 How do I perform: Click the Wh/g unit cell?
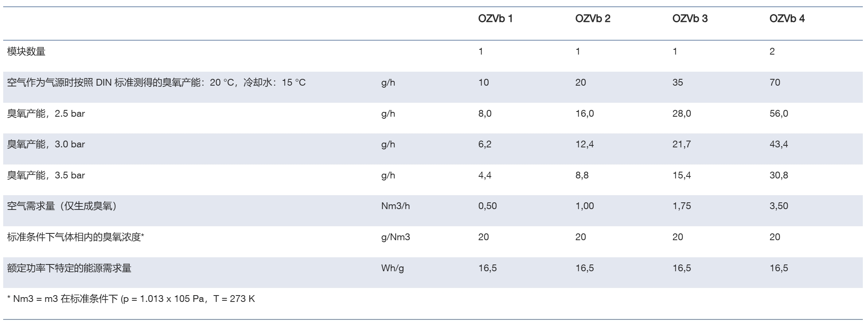(392, 268)
